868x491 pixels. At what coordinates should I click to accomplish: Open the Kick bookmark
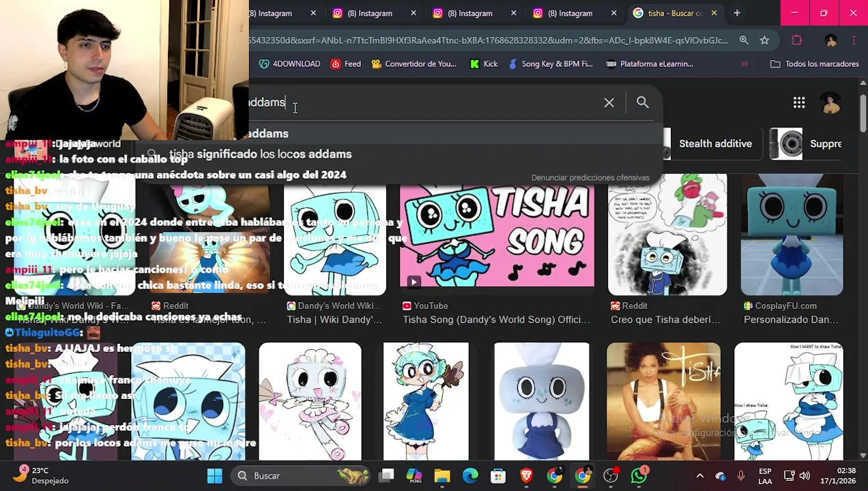coord(484,63)
